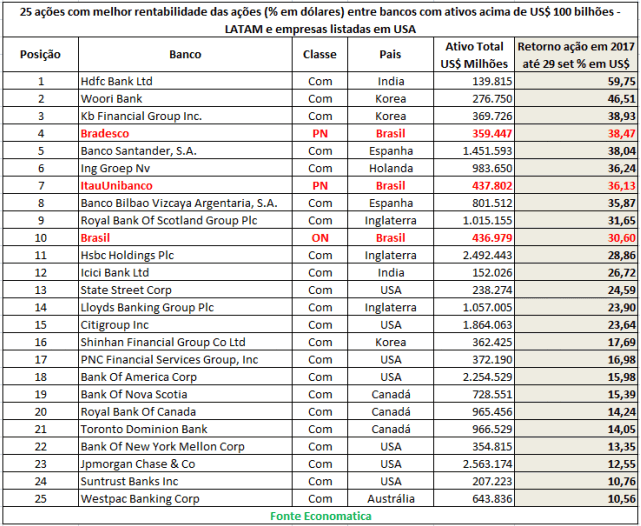Viewport: 641px width, 526px height.
Task: Click the red assets value 436.979
Action: coord(474,238)
